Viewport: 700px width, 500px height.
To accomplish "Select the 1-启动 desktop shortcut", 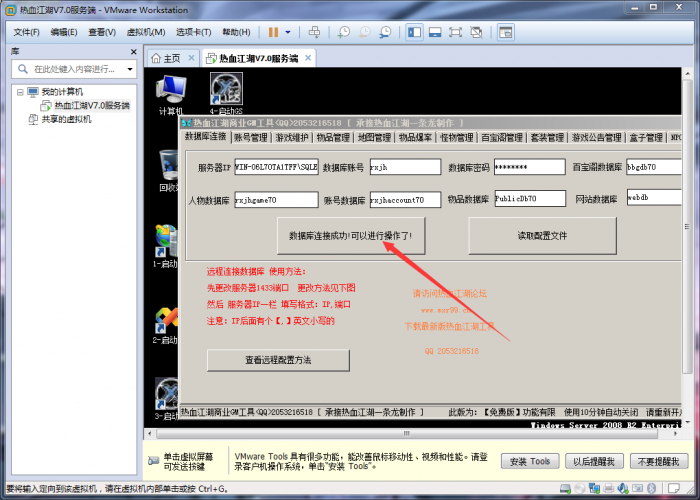I will 166,246.
